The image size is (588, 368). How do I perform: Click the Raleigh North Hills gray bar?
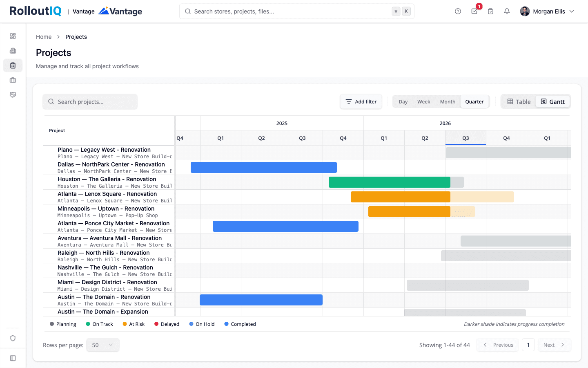tap(506, 256)
